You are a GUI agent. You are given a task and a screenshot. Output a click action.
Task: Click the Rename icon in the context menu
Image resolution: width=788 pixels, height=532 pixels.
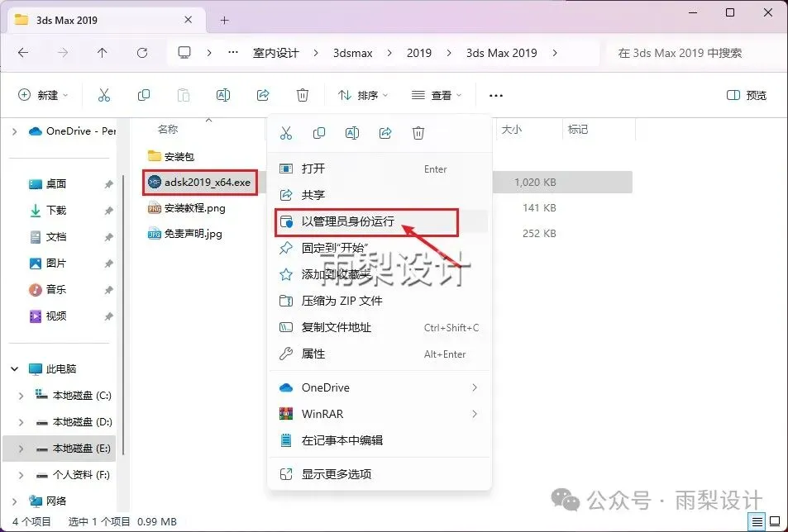pos(352,133)
